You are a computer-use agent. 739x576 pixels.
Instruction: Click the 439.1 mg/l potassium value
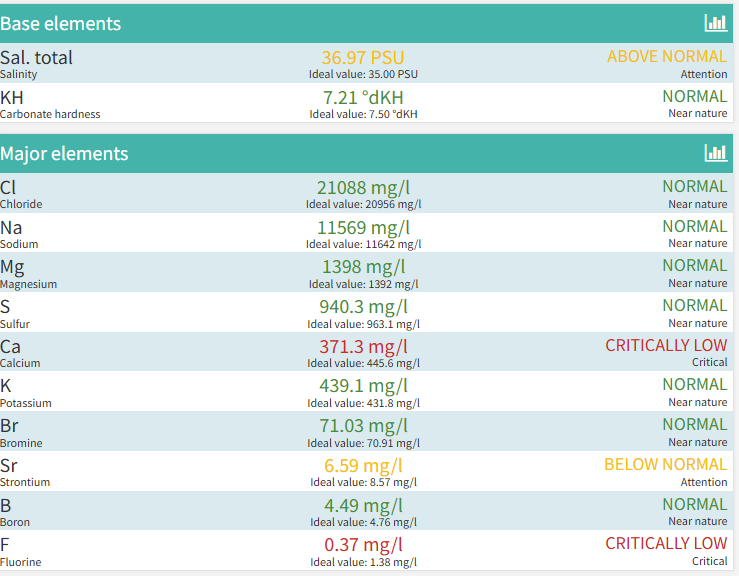(x=363, y=386)
